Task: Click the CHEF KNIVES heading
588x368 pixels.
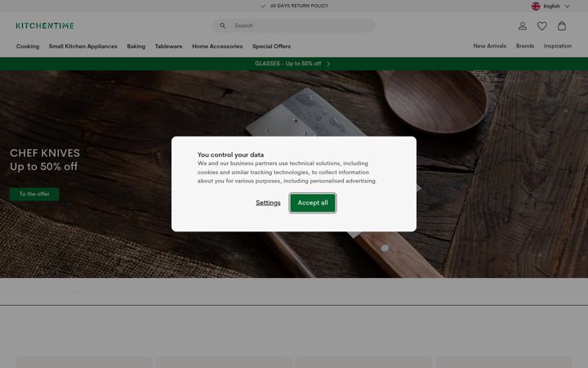Action: tap(45, 153)
